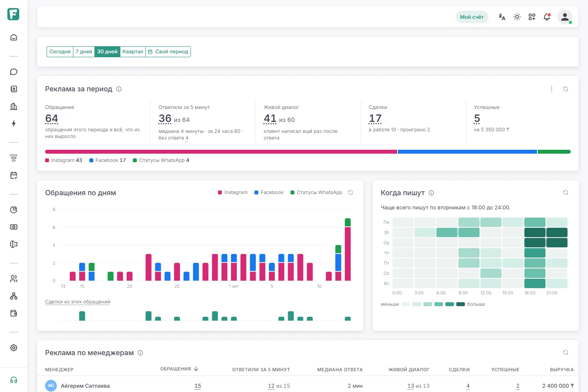Open the team users sidebar icon
Screen dimensions: 588x392
14,279
